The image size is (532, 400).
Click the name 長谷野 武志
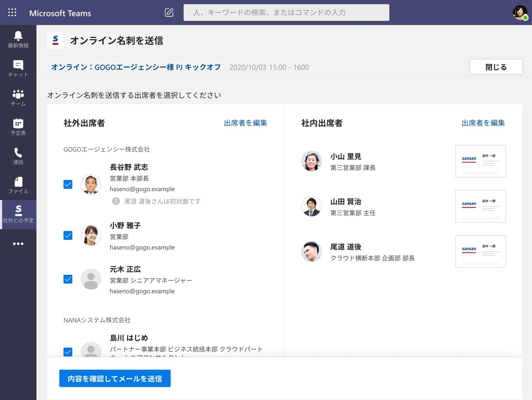pyautogui.click(x=129, y=167)
